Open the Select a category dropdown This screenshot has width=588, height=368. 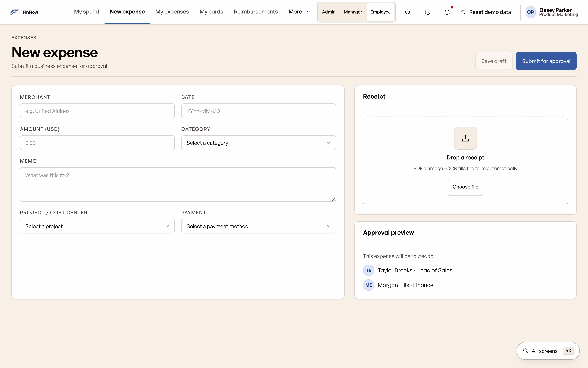tap(258, 143)
